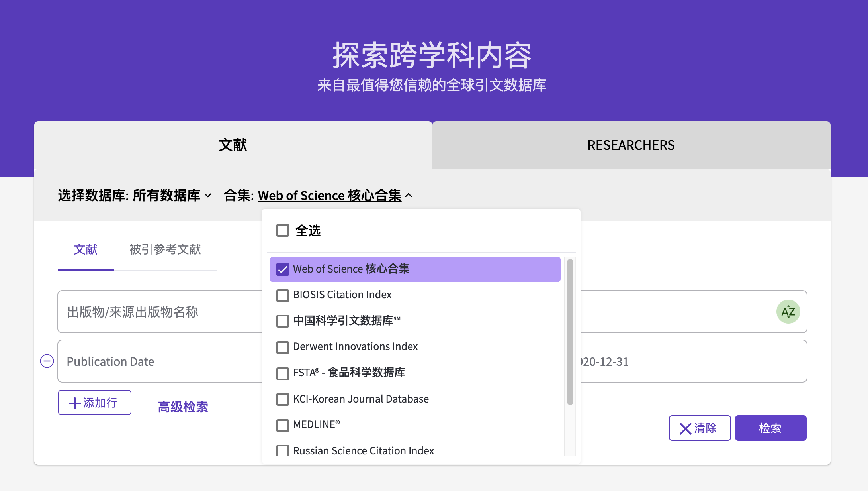
Task: Click the Web of Science 核心合集 checkbox
Action: coord(282,269)
